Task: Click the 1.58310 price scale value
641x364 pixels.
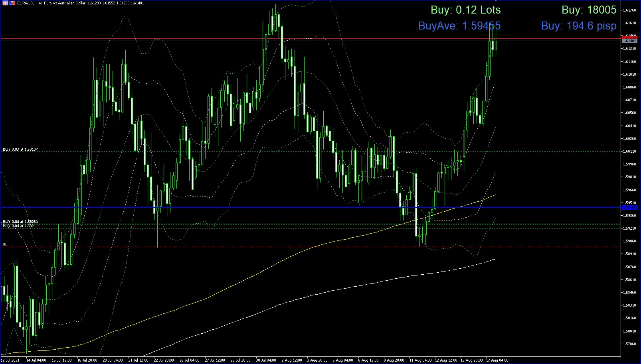Action: click(630, 305)
